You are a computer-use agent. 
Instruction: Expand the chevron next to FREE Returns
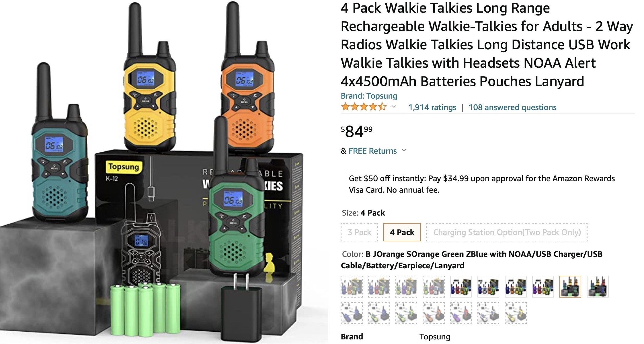coord(404,150)
